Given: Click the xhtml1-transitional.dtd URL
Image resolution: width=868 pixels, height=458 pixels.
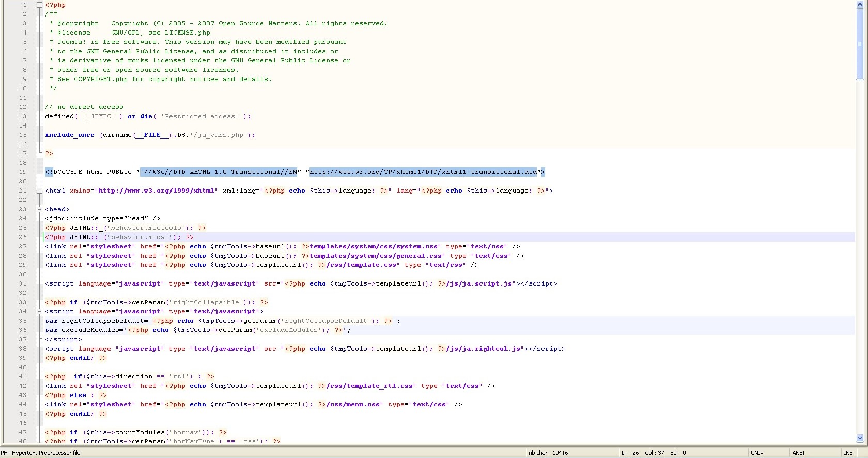Looking at the screenshot, I should tap(423, 172).
